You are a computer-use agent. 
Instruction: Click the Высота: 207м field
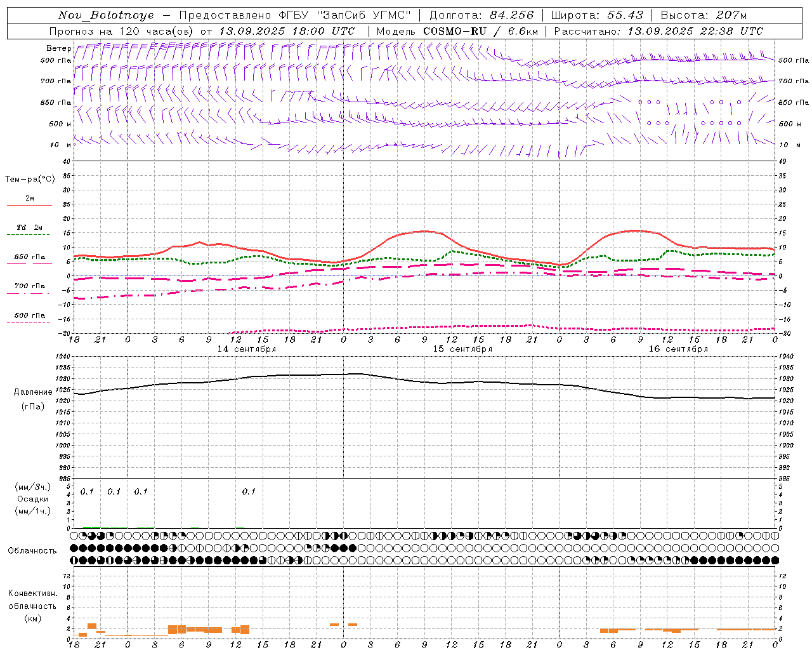tap(704, 15)
